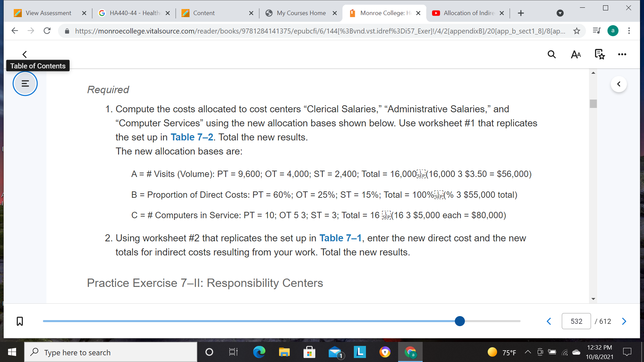
Task: Open the Table 7–1 link
Action: pyautogui.click(x=340, y=238)
